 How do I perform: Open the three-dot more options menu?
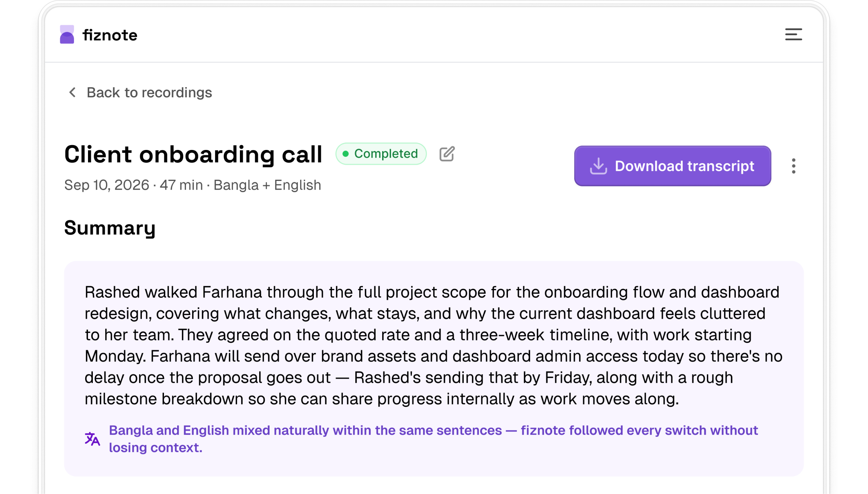793,166
